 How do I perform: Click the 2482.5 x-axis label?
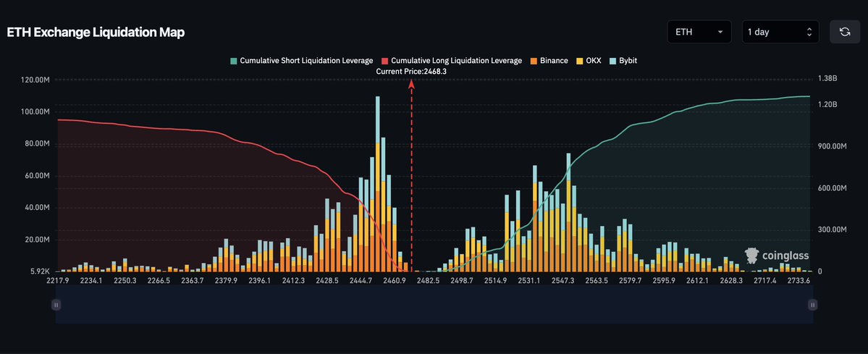(429, 280)
